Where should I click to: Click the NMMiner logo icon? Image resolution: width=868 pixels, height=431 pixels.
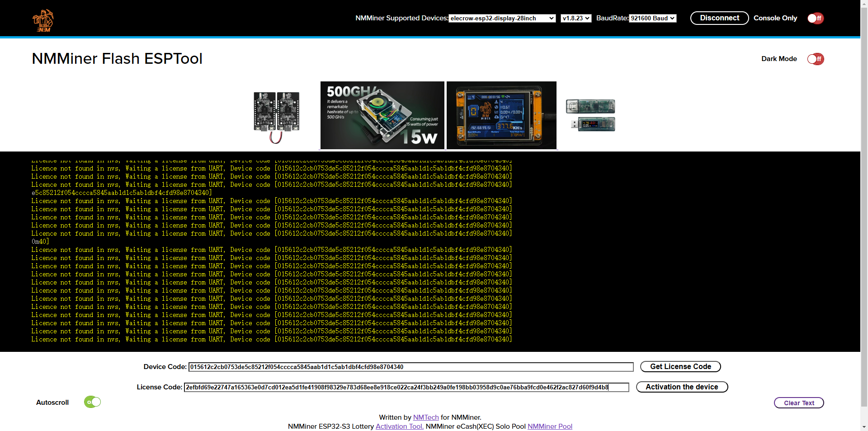[43, 20]
